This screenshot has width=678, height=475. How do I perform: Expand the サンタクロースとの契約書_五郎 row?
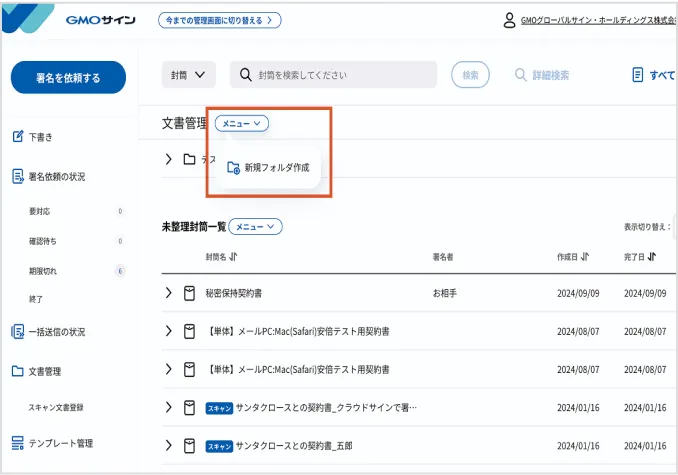tap(169, 445)
